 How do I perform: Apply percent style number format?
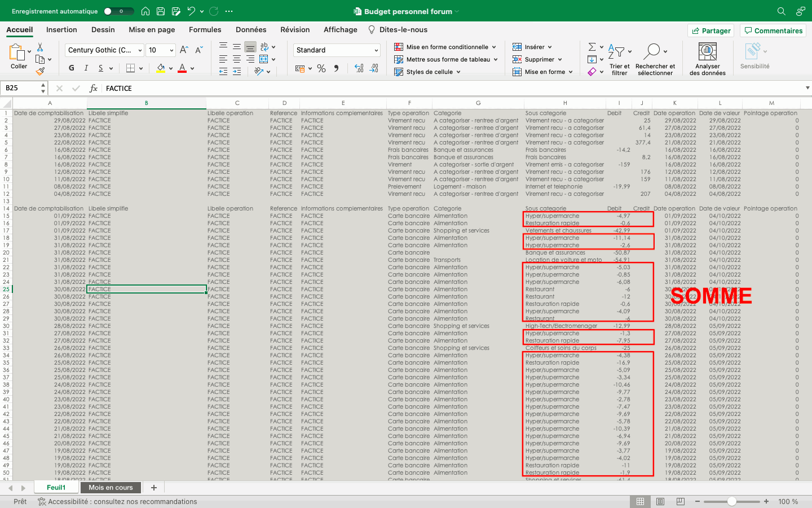coord(321,68)
